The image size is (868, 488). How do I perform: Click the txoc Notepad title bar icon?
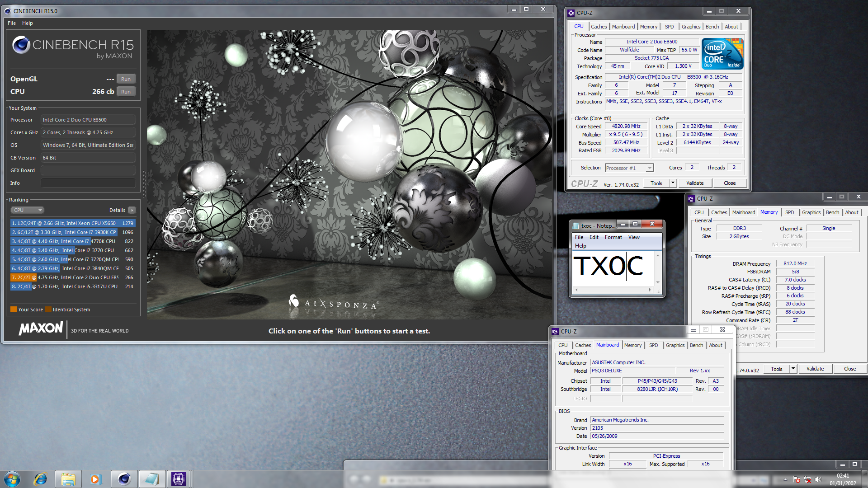pos(576,225)
